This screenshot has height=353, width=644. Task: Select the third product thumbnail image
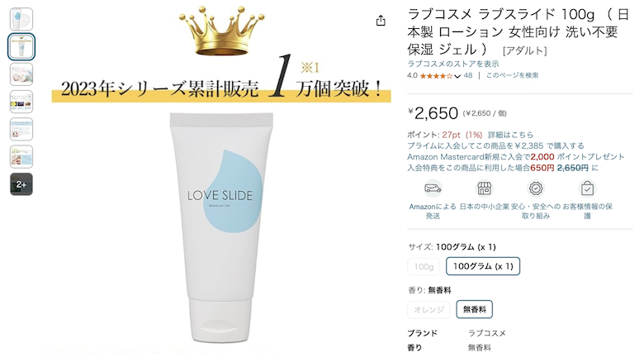[x=21, y=74]
